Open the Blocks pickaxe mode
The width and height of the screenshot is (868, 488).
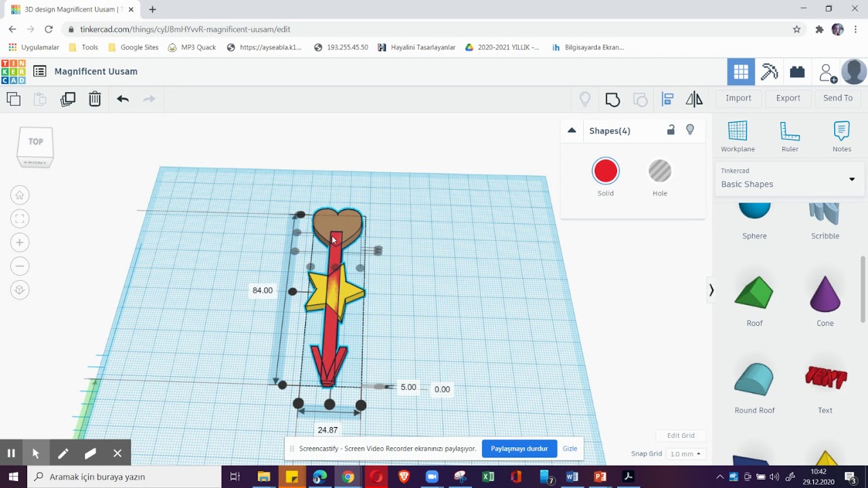[x=769, y=71]
